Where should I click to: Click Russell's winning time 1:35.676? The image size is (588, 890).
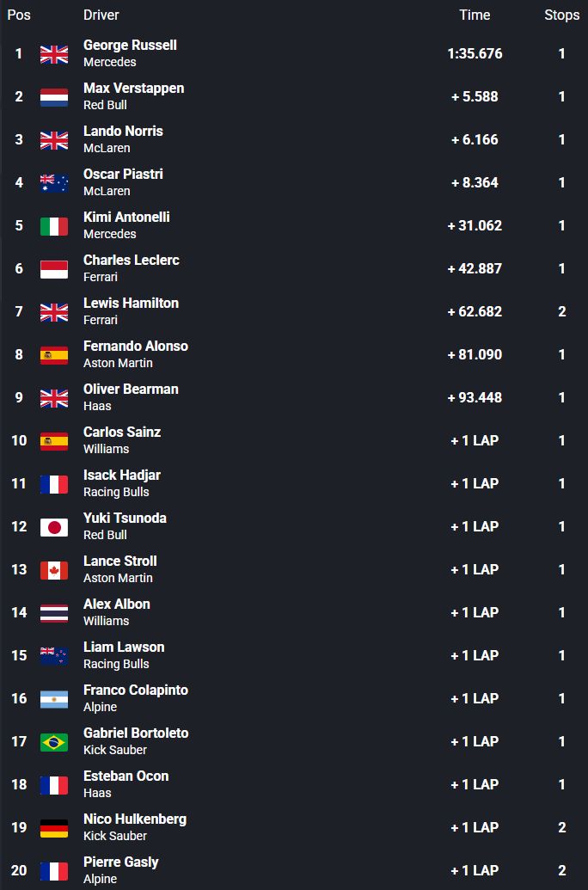(x=475, y=53)
